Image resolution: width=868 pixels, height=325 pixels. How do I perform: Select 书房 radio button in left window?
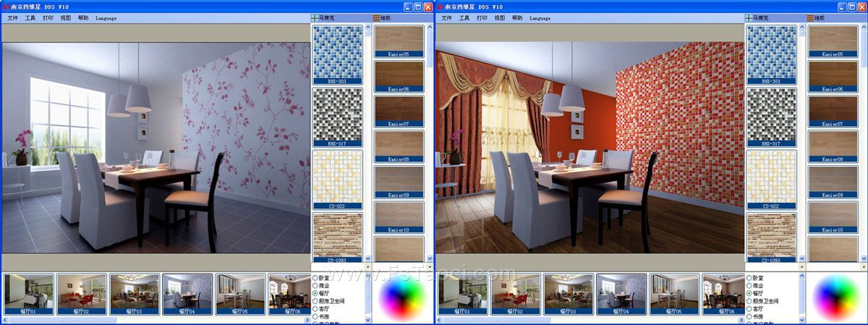coord(315,316)
